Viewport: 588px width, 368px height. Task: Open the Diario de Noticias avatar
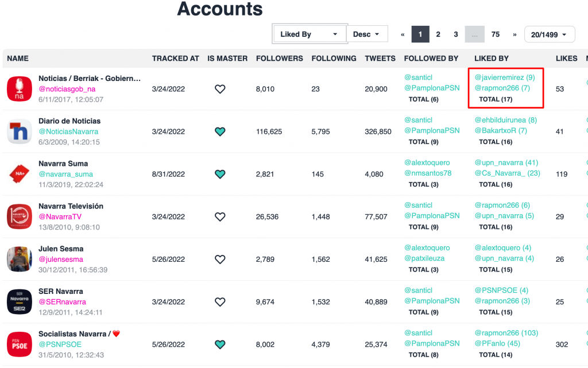pyautogui.click(x=20, y=131)
